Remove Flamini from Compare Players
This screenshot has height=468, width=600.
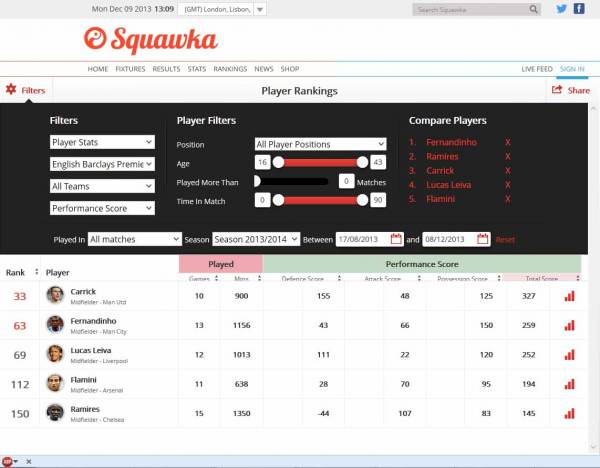click(507, 199)
